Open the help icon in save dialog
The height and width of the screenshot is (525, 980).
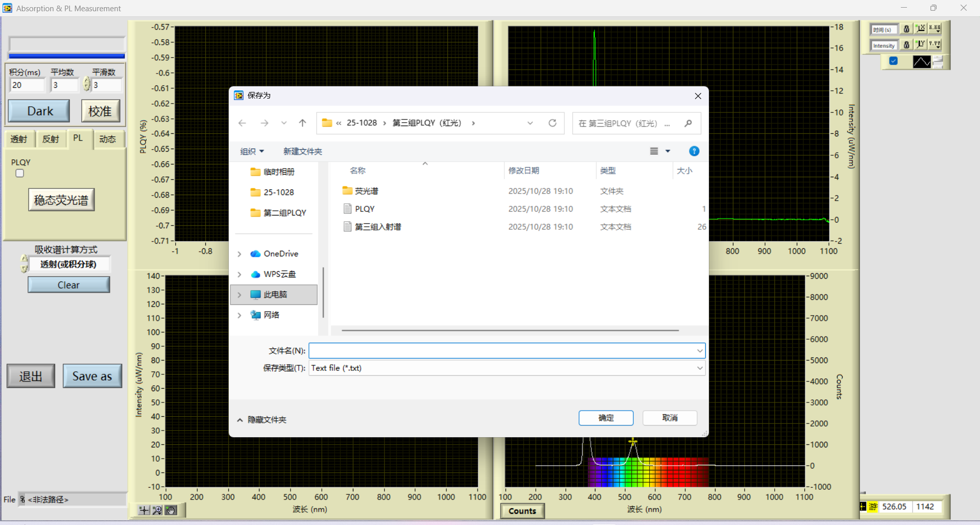point(694,151)
